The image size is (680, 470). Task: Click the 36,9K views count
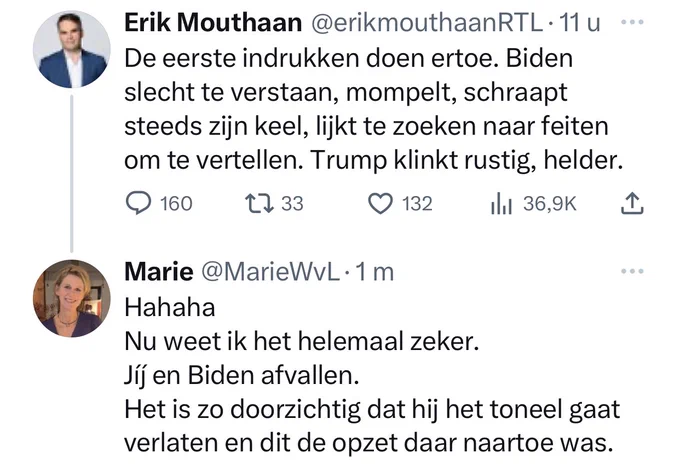click(550, 204)
